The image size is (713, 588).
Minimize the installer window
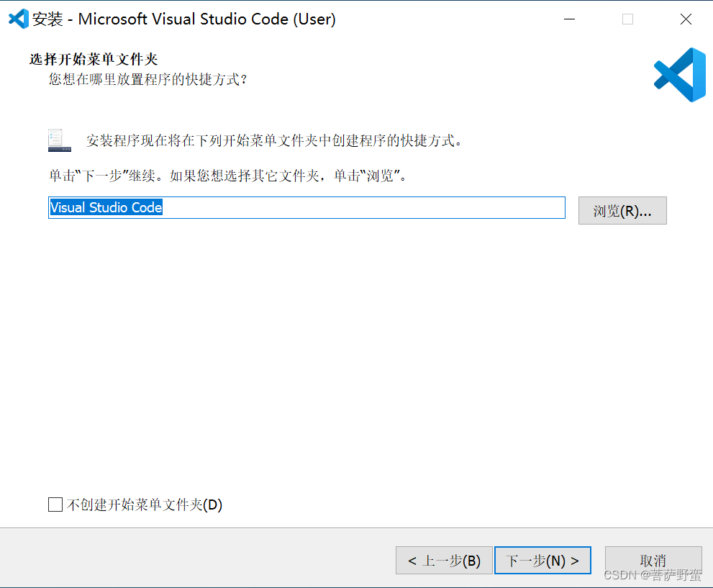point(569,19)
